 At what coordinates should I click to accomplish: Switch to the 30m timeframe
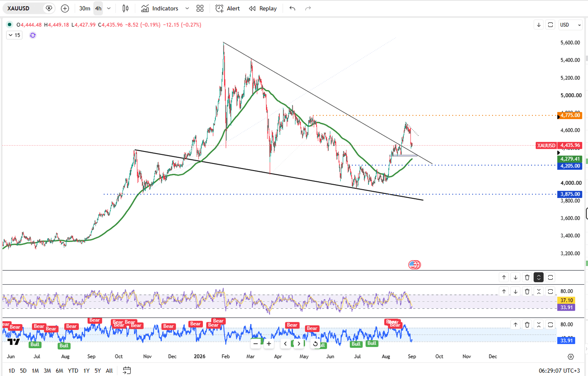[85, 8]
